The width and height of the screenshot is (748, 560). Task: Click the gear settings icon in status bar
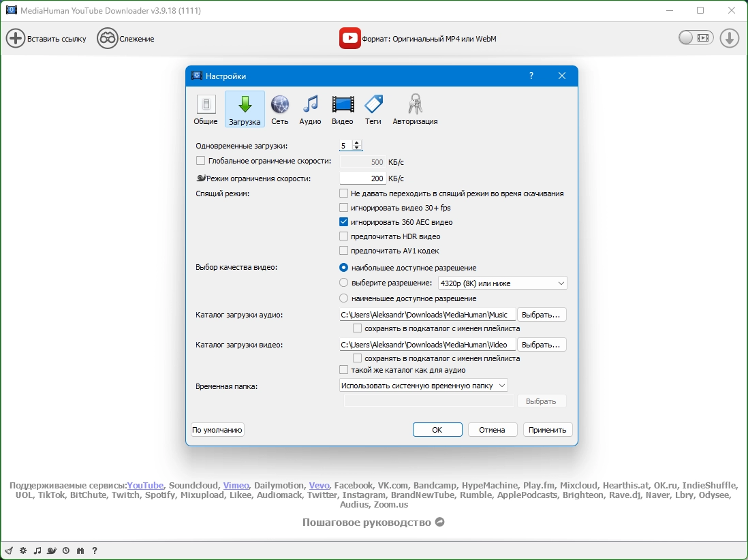pos(23,550)
